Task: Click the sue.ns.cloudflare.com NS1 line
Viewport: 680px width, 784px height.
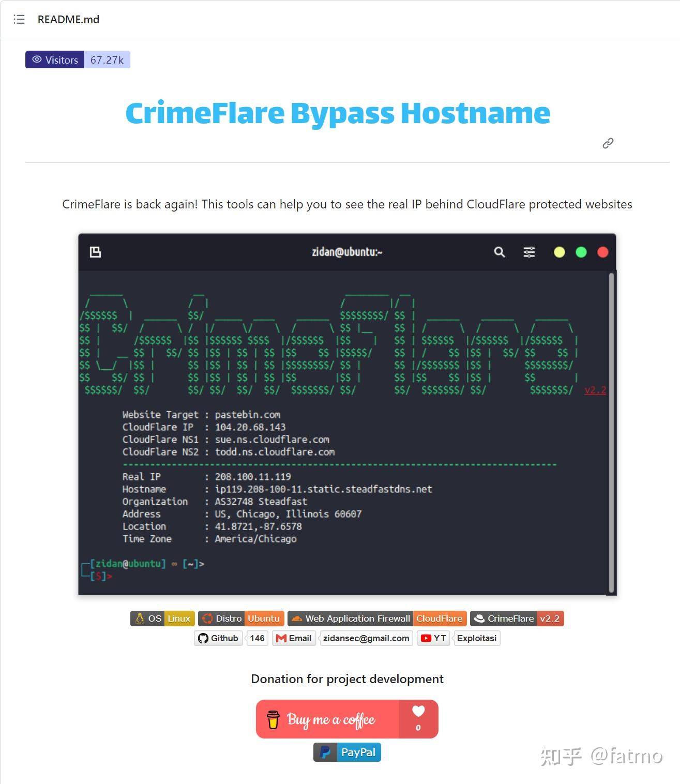Action: coord(225,440)
